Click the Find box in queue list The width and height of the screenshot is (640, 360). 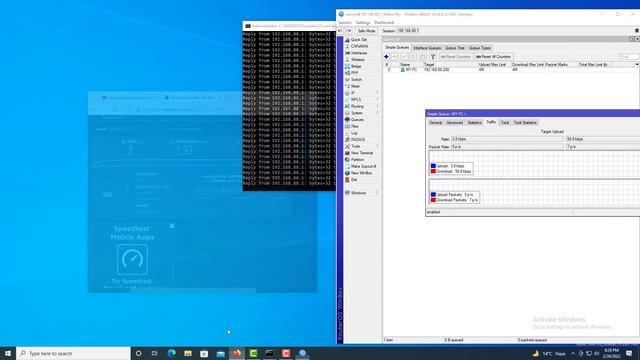[629, 57]
